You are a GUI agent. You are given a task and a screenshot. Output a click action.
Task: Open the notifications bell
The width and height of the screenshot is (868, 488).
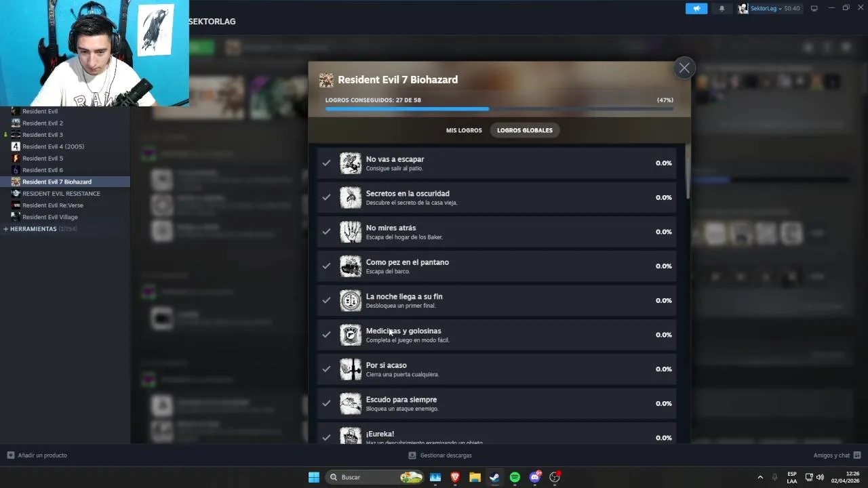point(722,8)
